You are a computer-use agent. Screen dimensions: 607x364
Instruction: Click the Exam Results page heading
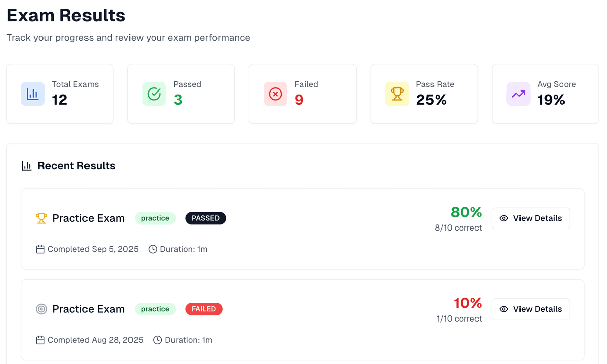66,15
